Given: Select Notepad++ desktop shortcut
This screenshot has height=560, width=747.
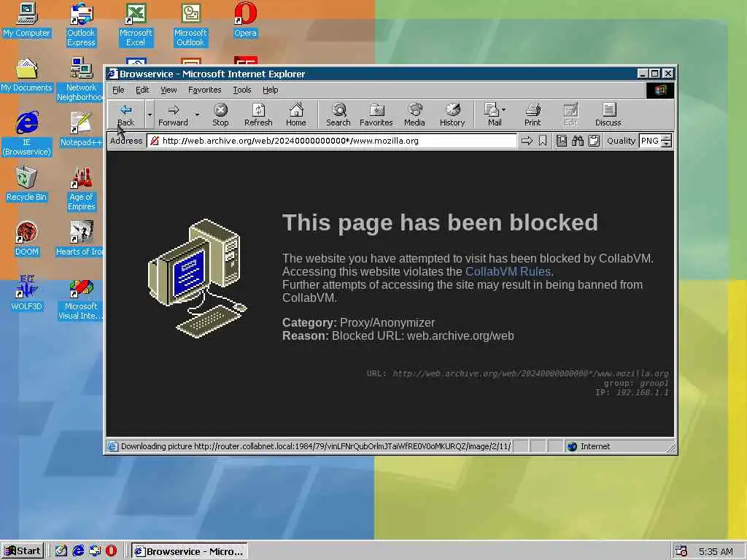Looking at the screenshot, I should 81,130.
